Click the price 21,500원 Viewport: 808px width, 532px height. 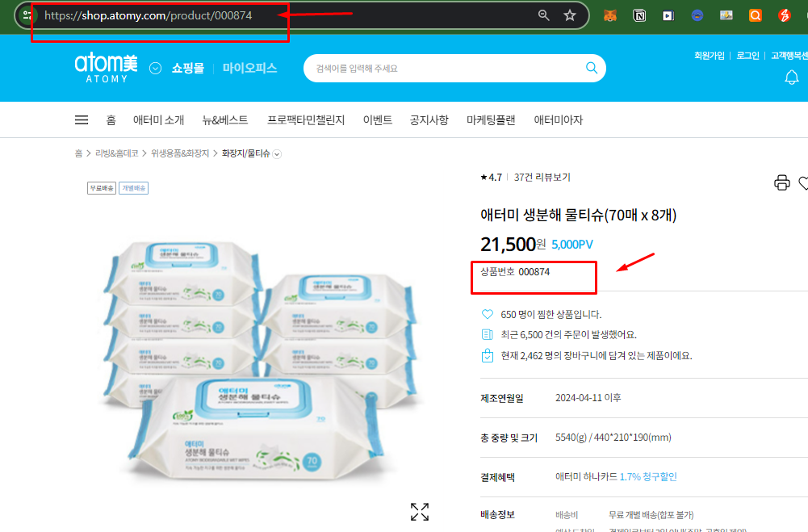(x=513, y=244)
